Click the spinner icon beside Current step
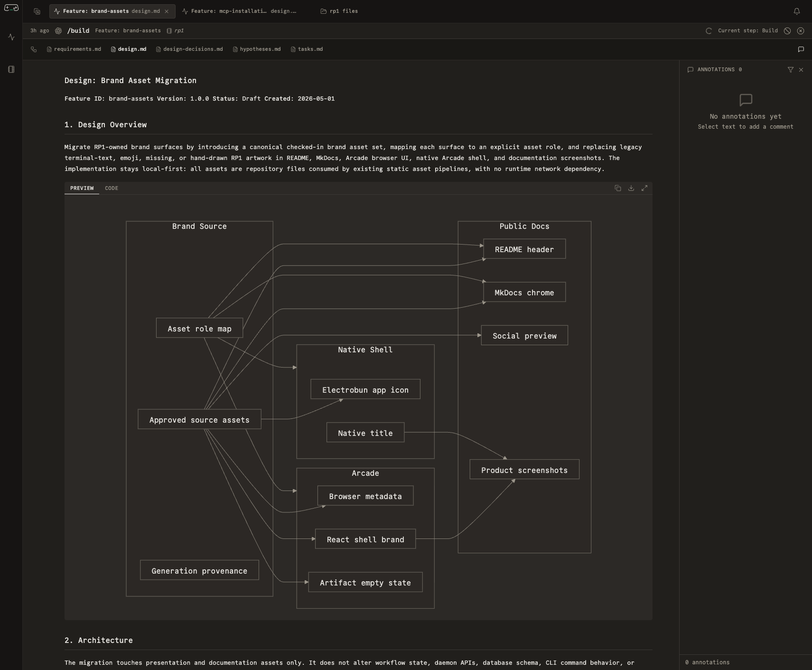The width and height of the screenshot is (812, 670). [709, 31]
